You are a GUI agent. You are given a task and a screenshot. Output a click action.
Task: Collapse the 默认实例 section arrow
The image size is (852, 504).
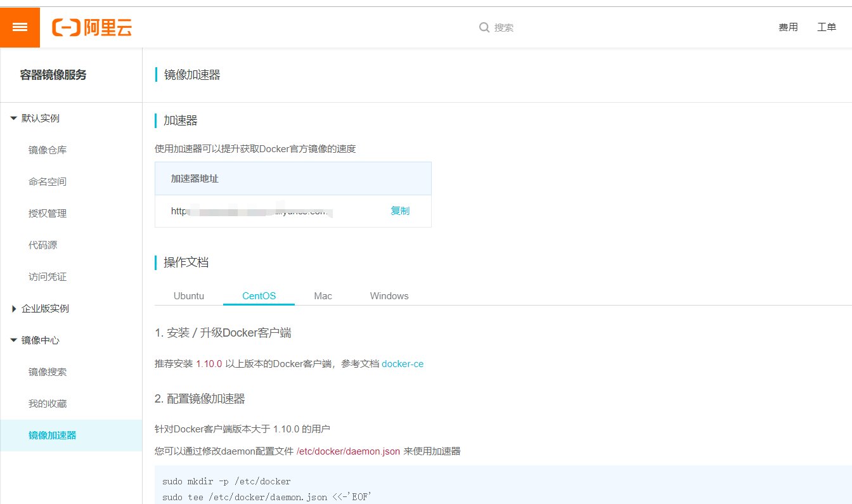coord(13,118)
